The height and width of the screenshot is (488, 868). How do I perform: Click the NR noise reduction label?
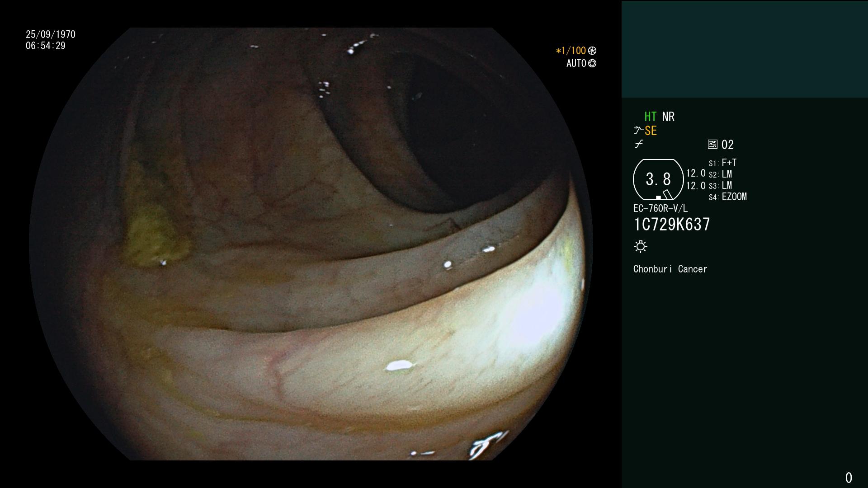tap(668, 117)
